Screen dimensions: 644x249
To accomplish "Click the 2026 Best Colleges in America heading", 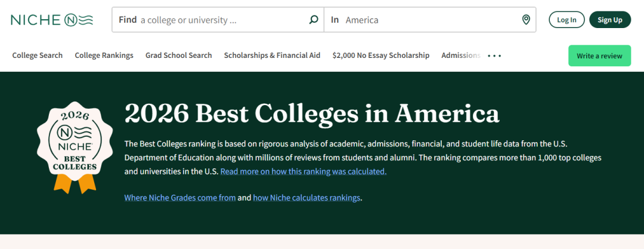I will coord(311,113).
